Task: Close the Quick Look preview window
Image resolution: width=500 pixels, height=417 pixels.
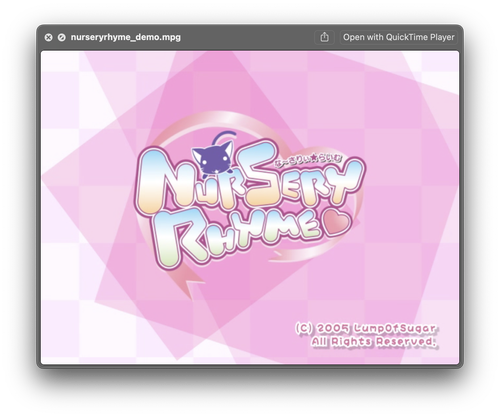Action: pyautogui.click(x=48, y=37)
